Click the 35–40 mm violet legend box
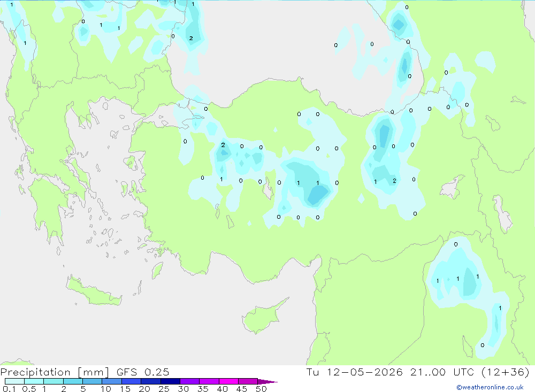 click(209, 381)
